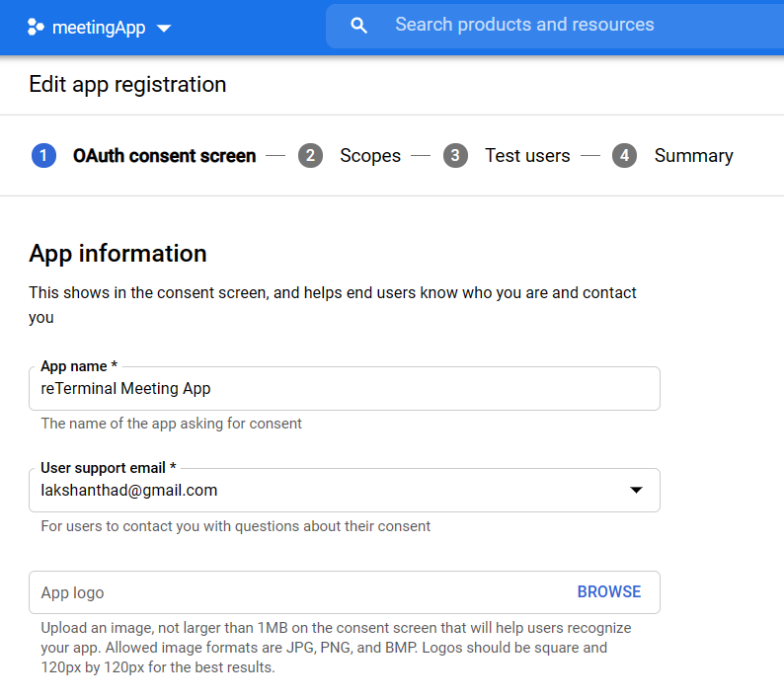Focus the Search products and resources box
The height and width of the screenshot is (700, 784).
[553, 25]
